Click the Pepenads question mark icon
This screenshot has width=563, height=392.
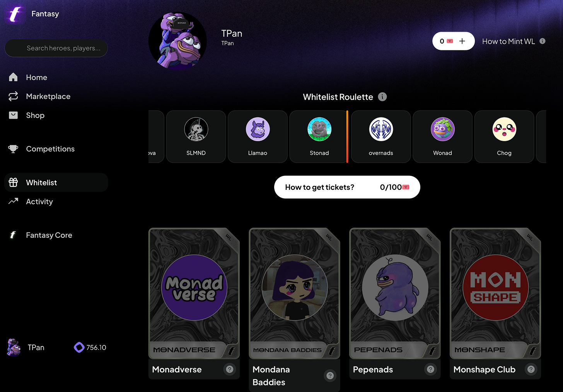[x=430, y=369]
